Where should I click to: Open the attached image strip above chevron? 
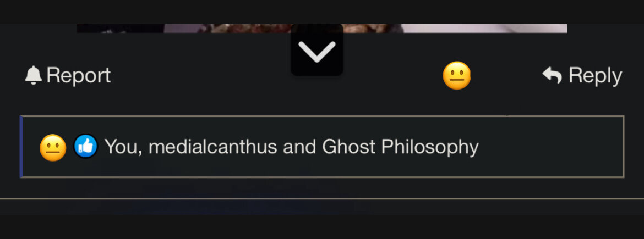322,28
